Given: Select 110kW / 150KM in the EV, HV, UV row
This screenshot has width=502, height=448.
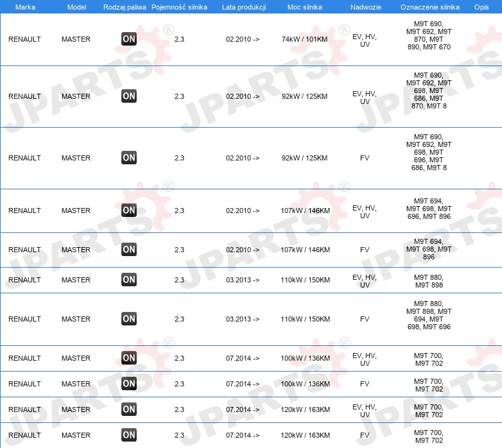Looking at the screenshot, I should pyautogui.click(x=305, y=280).
